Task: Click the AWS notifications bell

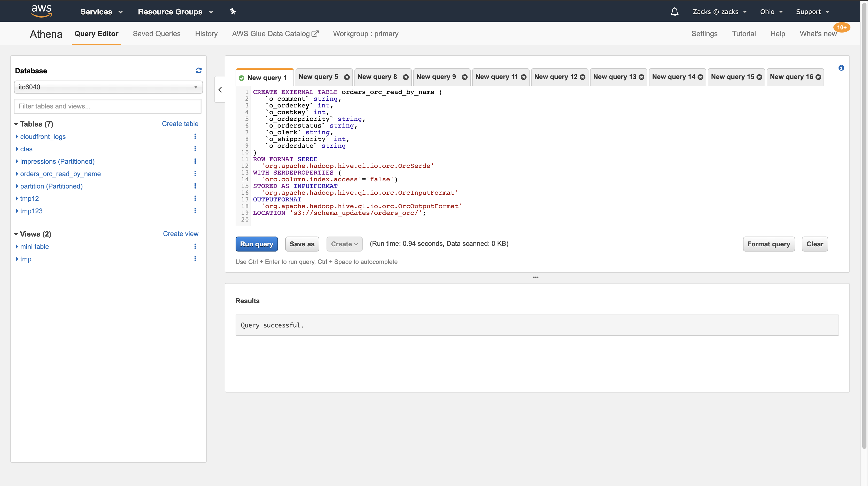Action: [674, 12]
